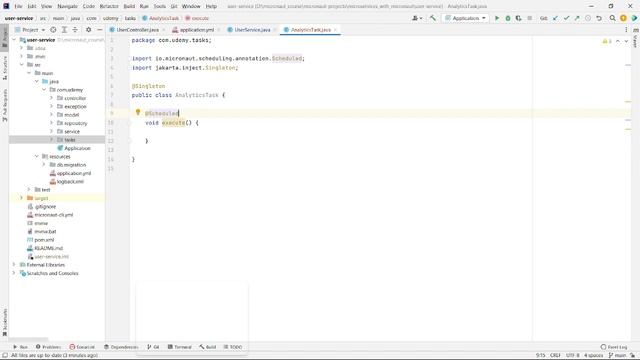Rollback changes with the undo arrow

pyautogui.click(x=599, y=18)
